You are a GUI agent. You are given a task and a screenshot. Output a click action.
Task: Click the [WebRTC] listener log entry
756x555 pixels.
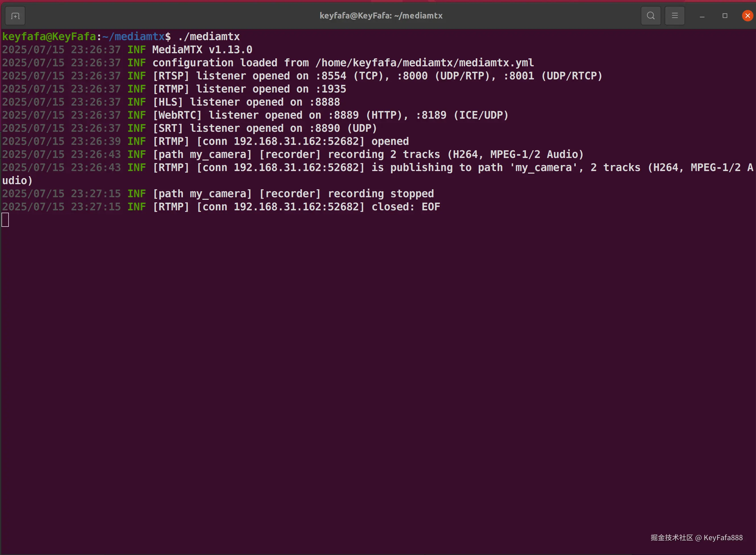click(330, 115)
